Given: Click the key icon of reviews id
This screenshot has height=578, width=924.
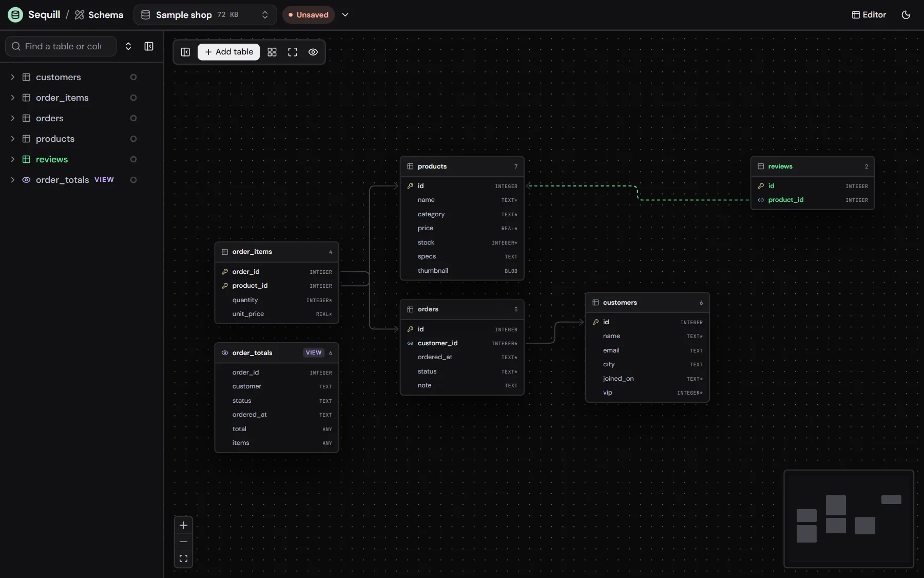Looking at the screenshot, I should tap(761, 186).
